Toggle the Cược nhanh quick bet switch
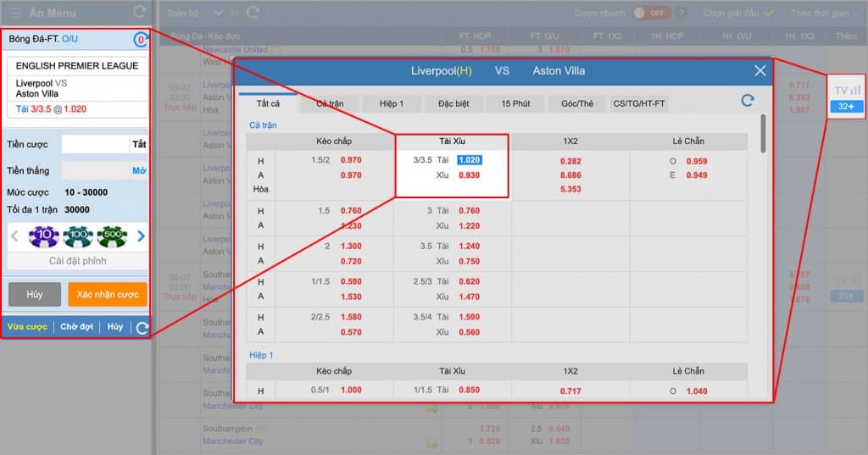Screen dimensions: 868x455 coord(651,13)
